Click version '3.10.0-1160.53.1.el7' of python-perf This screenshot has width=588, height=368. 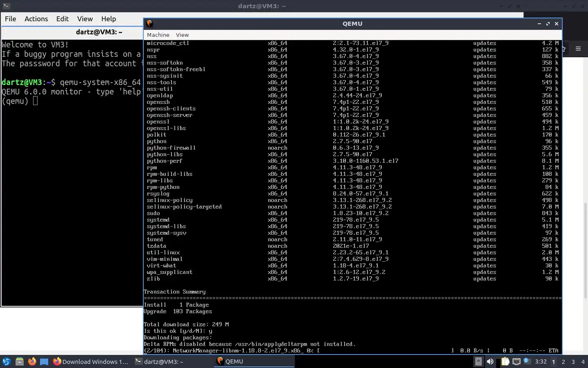pos(365,161)
